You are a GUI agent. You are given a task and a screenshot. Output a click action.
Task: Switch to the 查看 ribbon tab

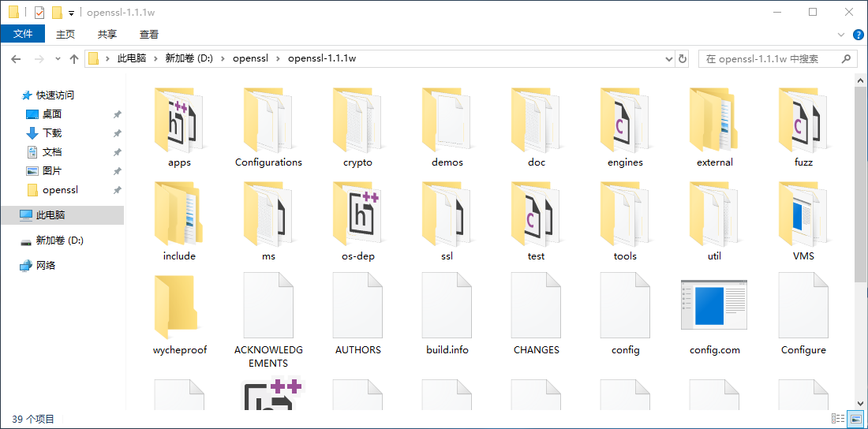point(149,34)
